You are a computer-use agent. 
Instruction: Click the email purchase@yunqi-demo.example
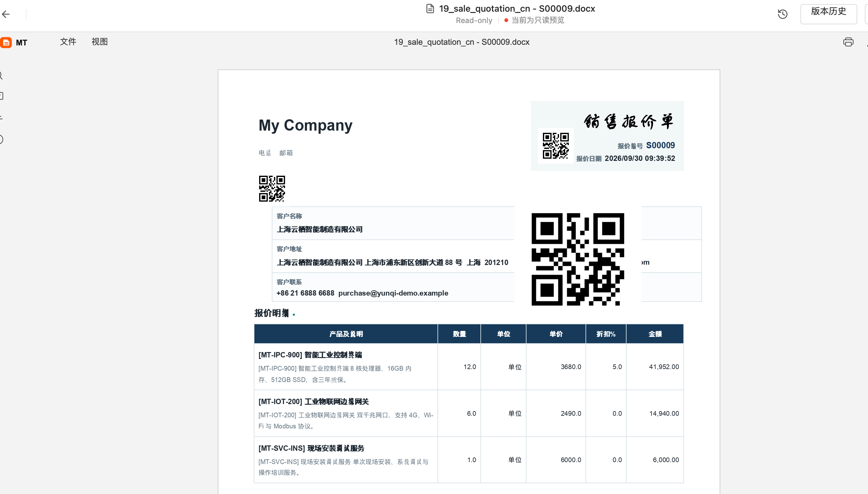393,293
